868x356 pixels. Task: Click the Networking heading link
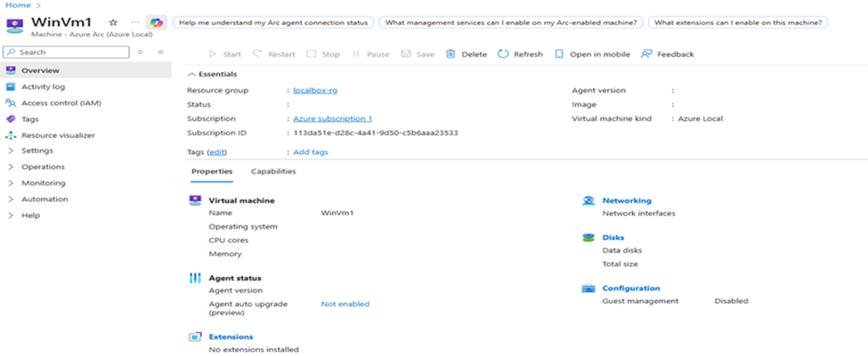[627, 200]
